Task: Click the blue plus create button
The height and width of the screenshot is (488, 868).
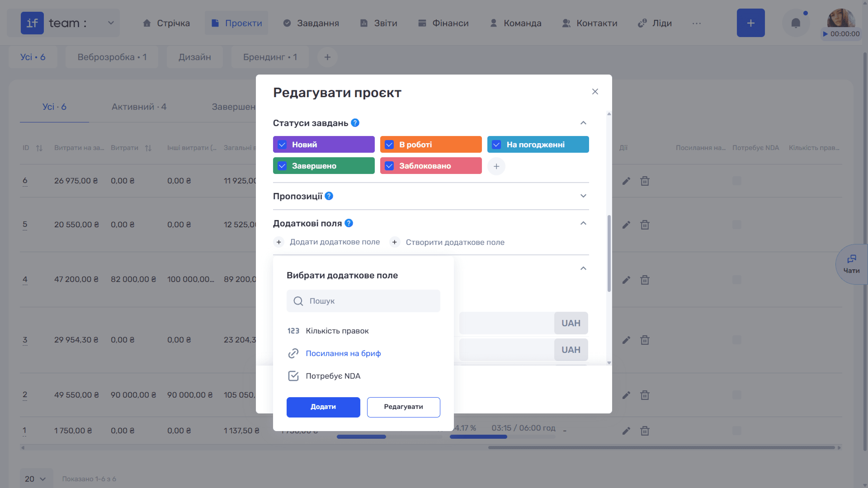Action: pos(751,23)
